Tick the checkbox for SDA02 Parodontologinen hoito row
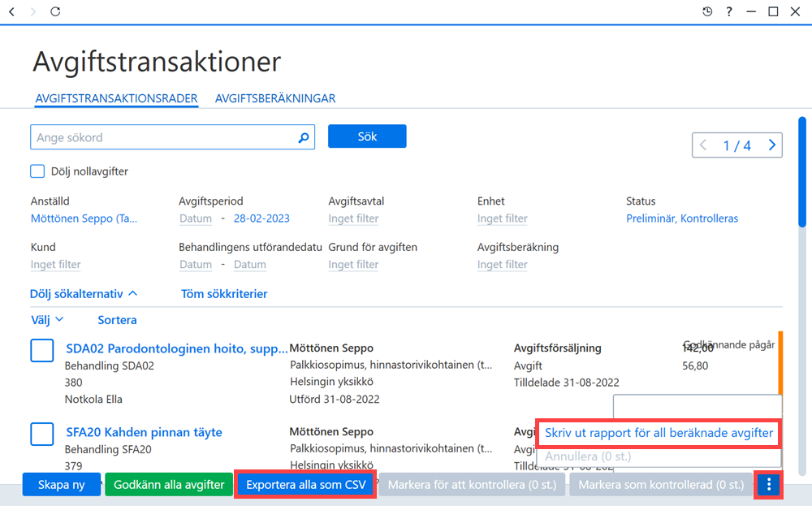 42,351
